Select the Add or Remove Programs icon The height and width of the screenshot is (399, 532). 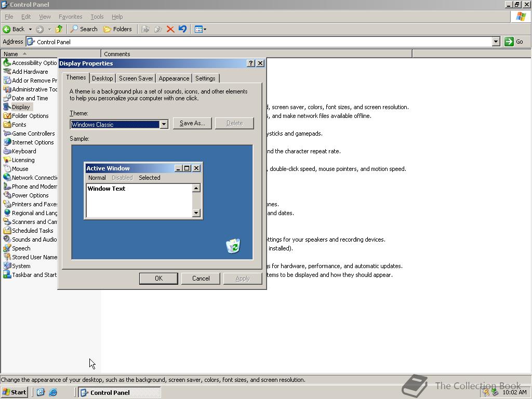pos(7,81)
